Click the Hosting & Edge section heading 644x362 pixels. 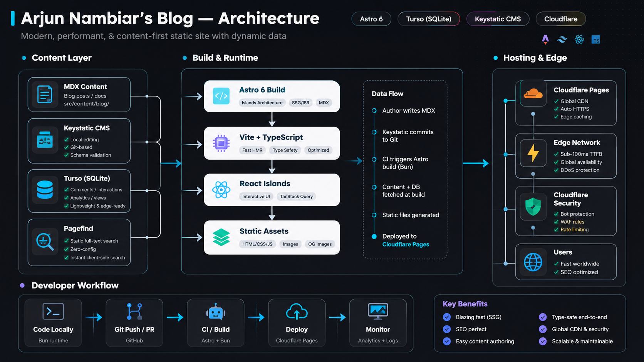(535, 58)
